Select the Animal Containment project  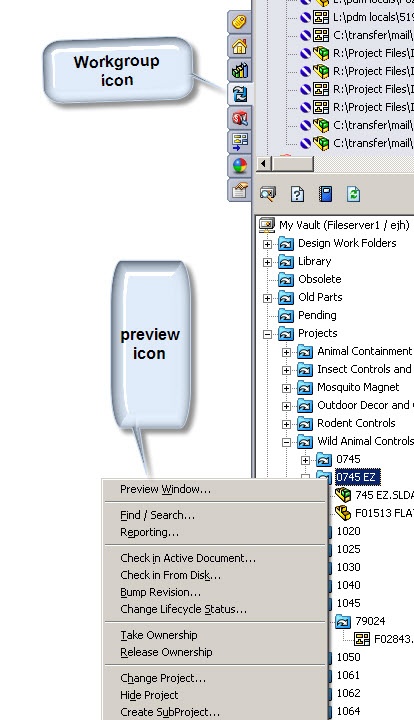(365, 351)
